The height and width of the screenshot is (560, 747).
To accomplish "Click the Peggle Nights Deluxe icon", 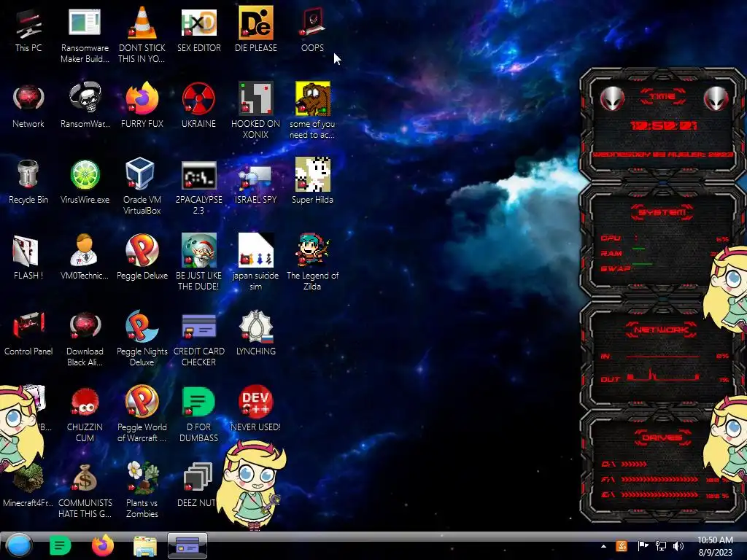I will [x=141, y=326].
